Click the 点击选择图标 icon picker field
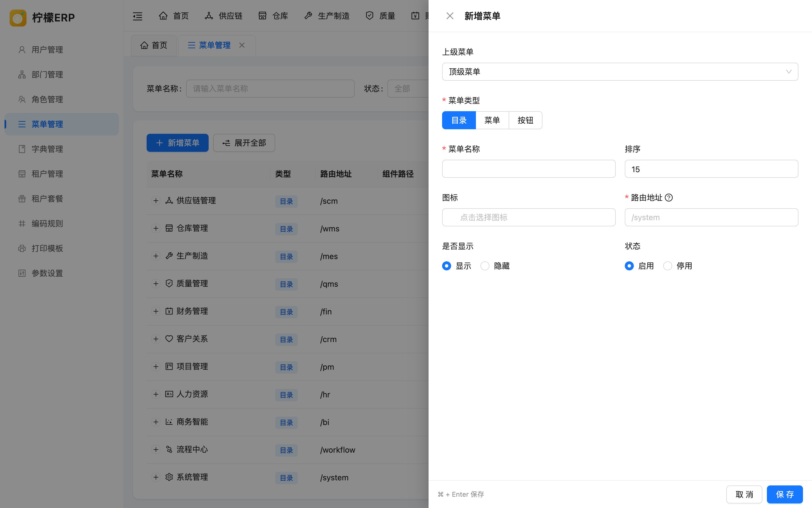 (528, 217)
